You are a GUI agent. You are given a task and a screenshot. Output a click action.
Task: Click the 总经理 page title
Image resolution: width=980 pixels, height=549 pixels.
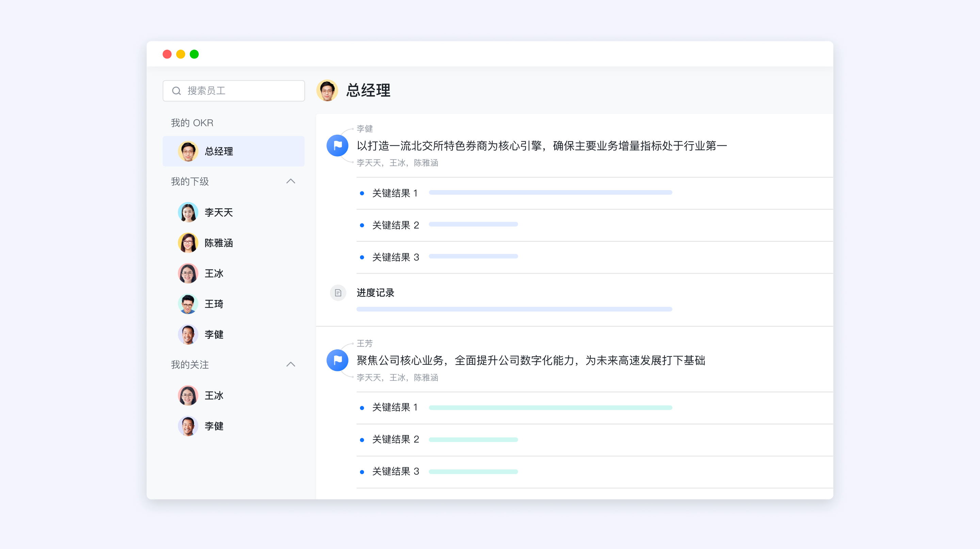coord(368,90)
